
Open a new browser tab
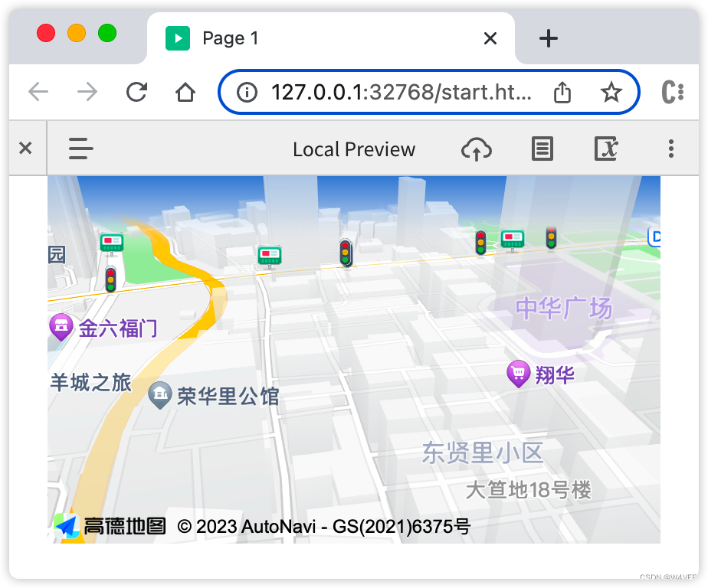[549, 38]
